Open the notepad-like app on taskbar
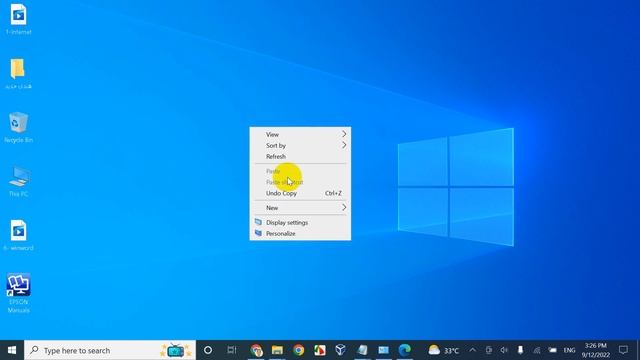 362,350
